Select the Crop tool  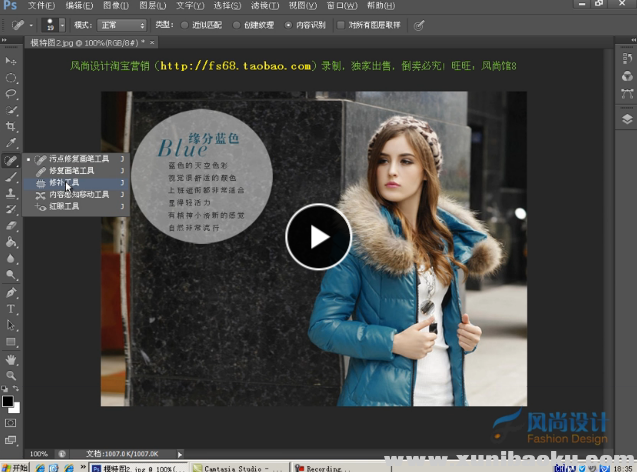click(11, 127)
